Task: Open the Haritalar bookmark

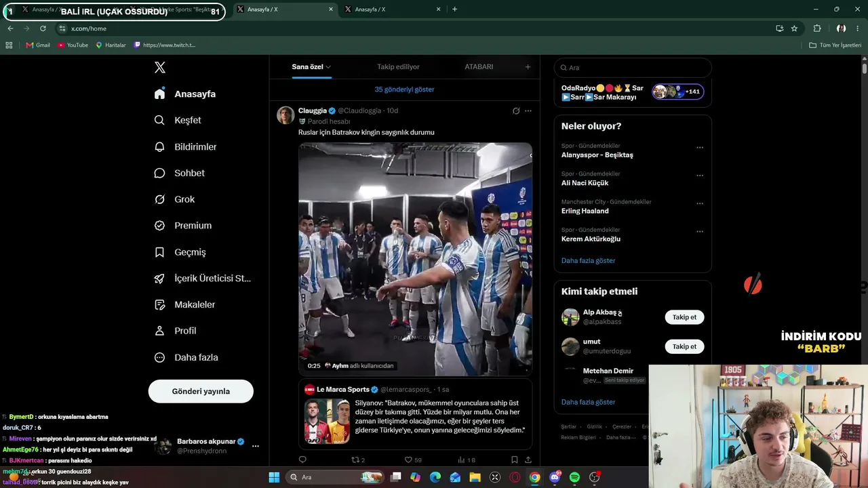Action: pyautogui.click(x=111, y=45)
